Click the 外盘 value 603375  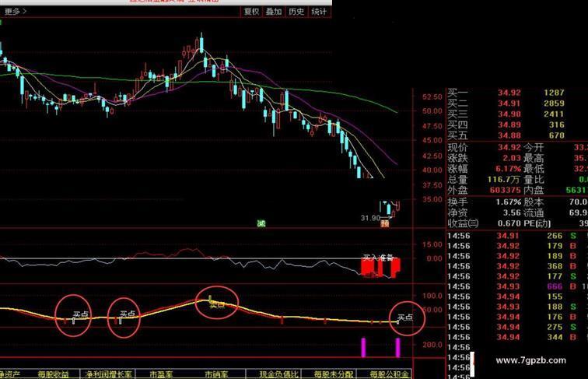point(505,190)
